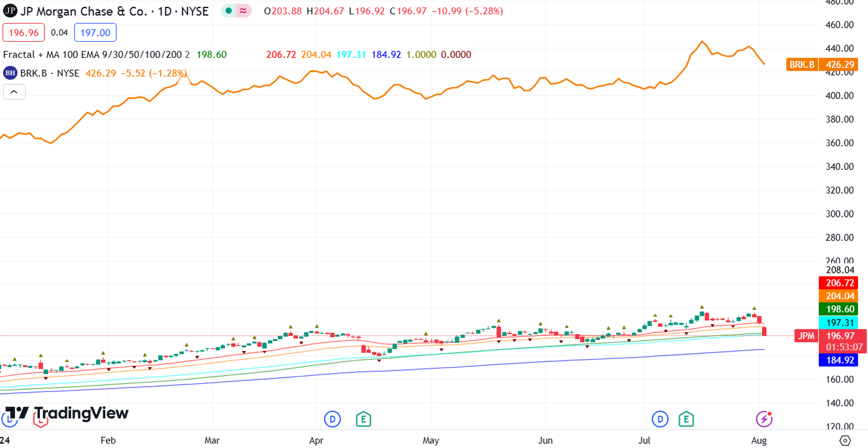Click the TradingView logo
868x448 pixels.
point(67,413)
